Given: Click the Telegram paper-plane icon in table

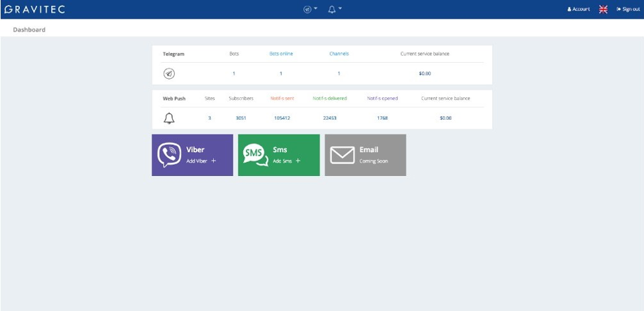Looking at the screenshot, I should click(169, 73).
